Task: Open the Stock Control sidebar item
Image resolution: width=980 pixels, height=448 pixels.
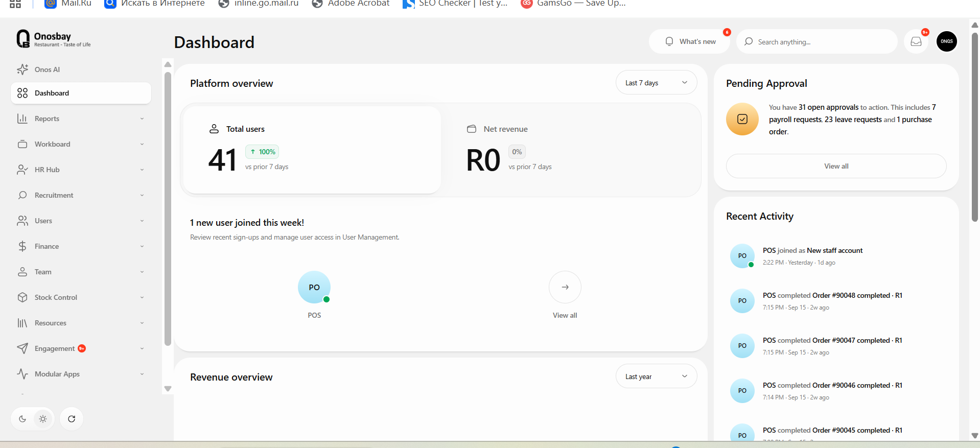Action: [x=81, y=297]
